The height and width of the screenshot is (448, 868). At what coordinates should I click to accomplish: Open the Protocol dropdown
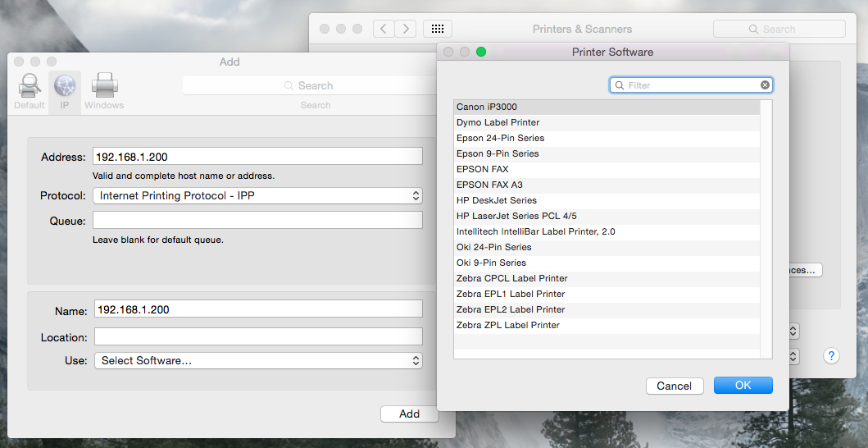(257, 196)
